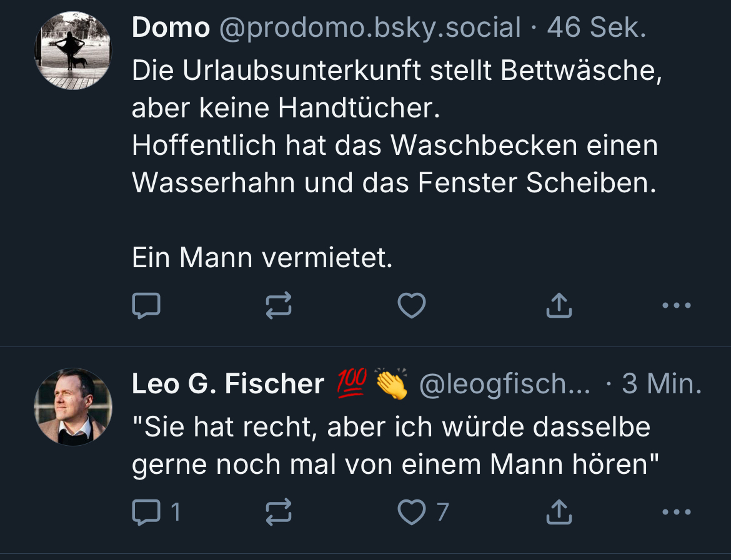Repost Domo's post about Urlaubsunterkunft
The image size is (731, 560).
(x=279, y=306)
